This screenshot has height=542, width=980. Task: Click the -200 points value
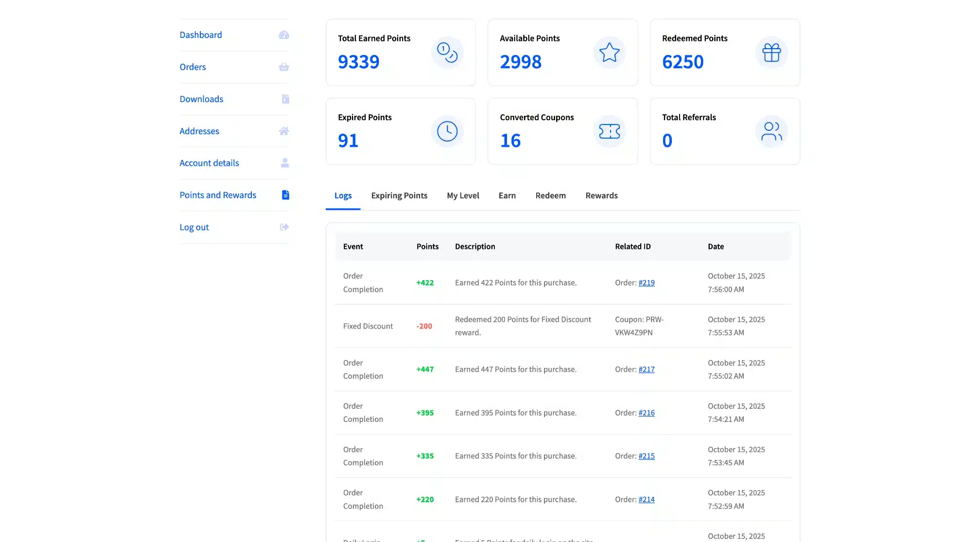(x=424, y=326)
